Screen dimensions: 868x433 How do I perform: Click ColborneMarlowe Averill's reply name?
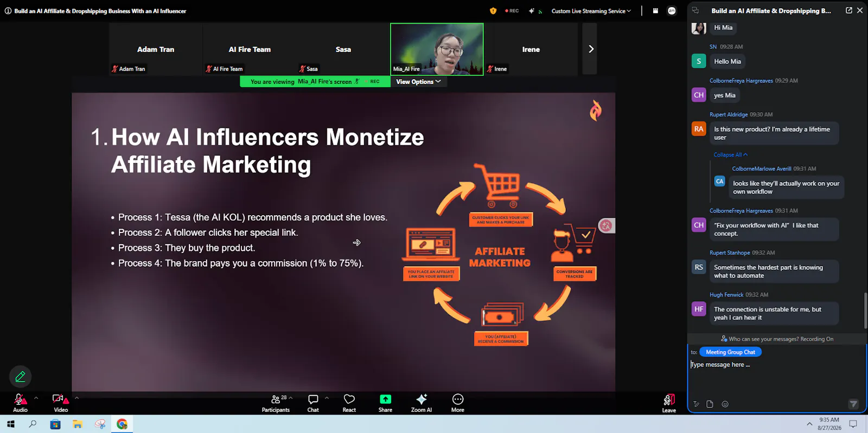(x=762, y=169)
